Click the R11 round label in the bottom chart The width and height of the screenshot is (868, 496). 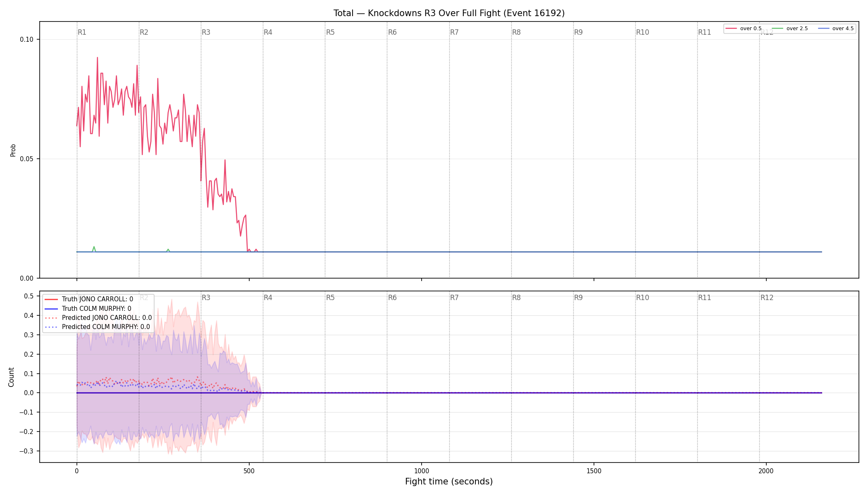tap(704, 298)
